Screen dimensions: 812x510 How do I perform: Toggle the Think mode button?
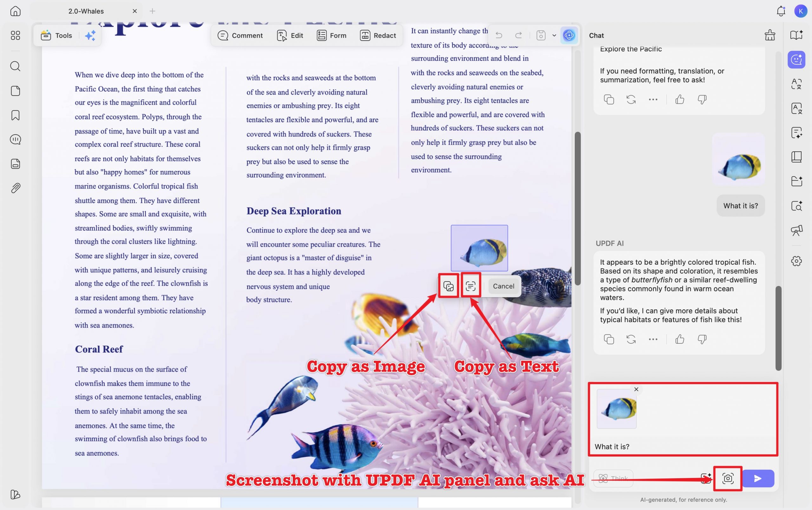click(x=613, y=478)
